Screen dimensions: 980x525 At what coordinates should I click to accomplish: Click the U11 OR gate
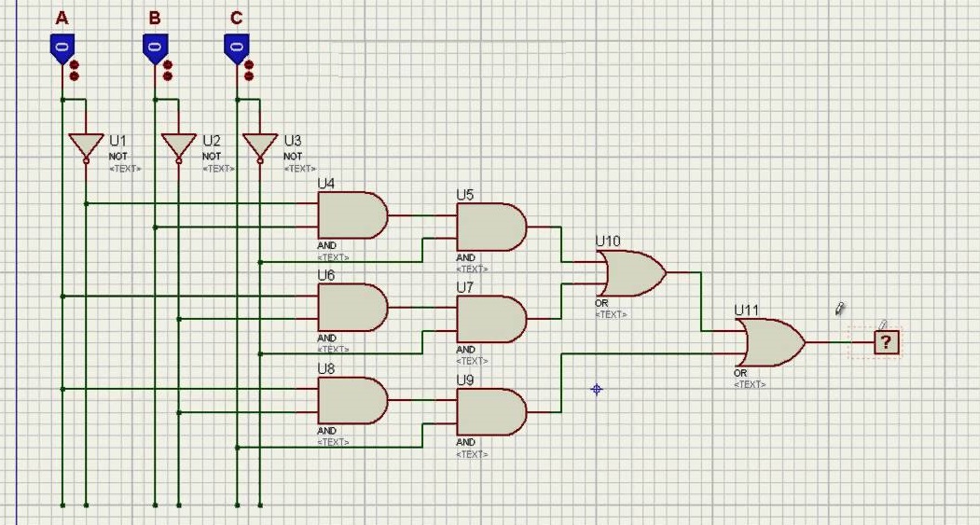pyautogui.click(x=771, y=342)
